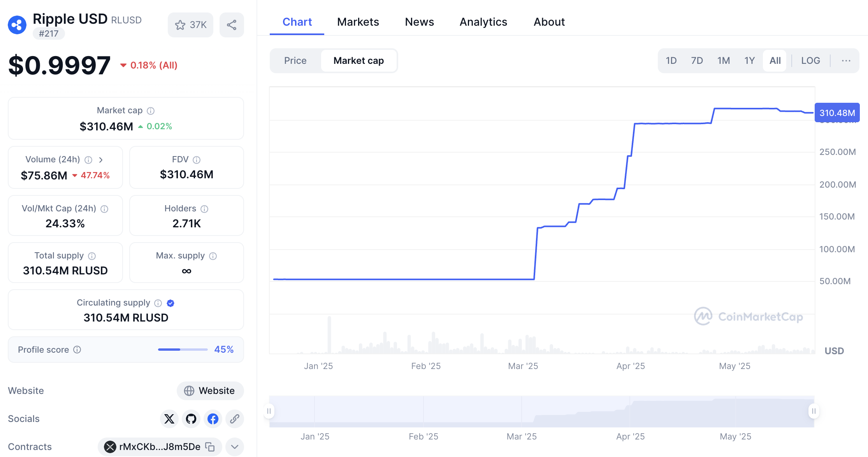This screenshot has width=868, height=457.
Task: Set chart range to 1D
Action: 671,61
